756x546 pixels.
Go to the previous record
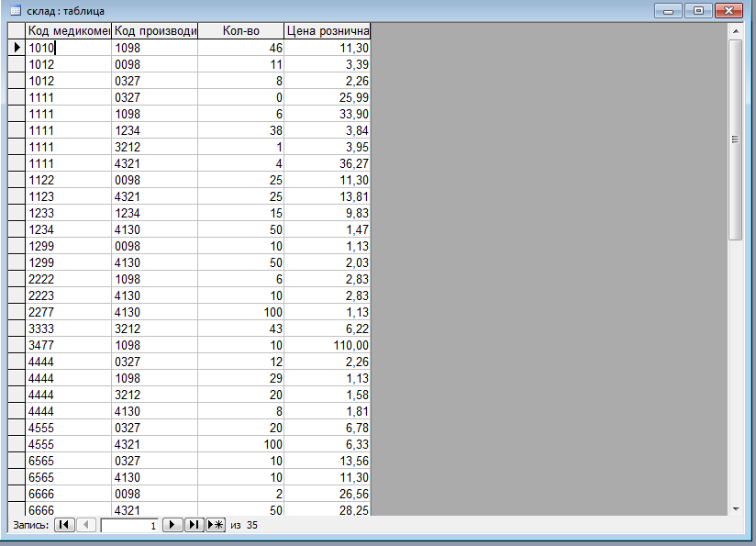(x=86, y=525)
